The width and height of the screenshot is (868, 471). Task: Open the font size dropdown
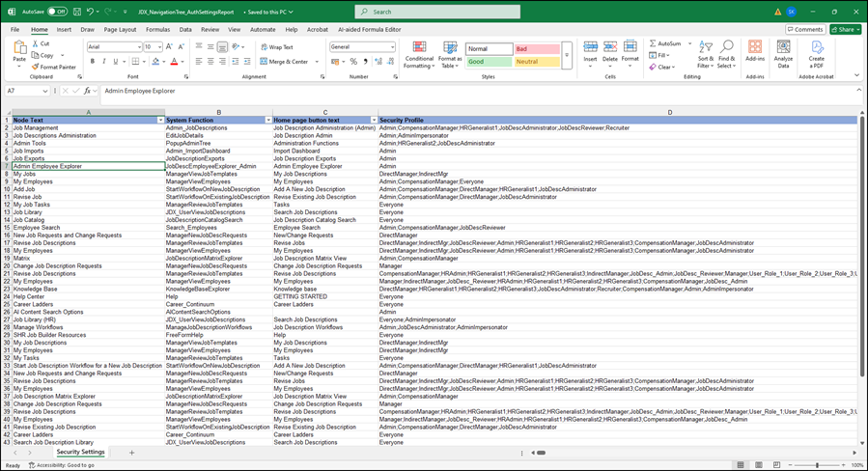point(159,47)
